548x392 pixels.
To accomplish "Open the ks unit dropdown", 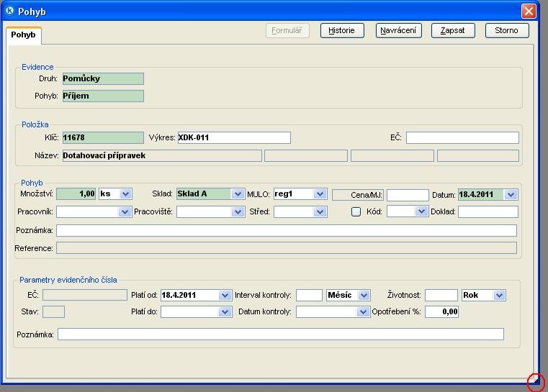I will click(125, 193).
